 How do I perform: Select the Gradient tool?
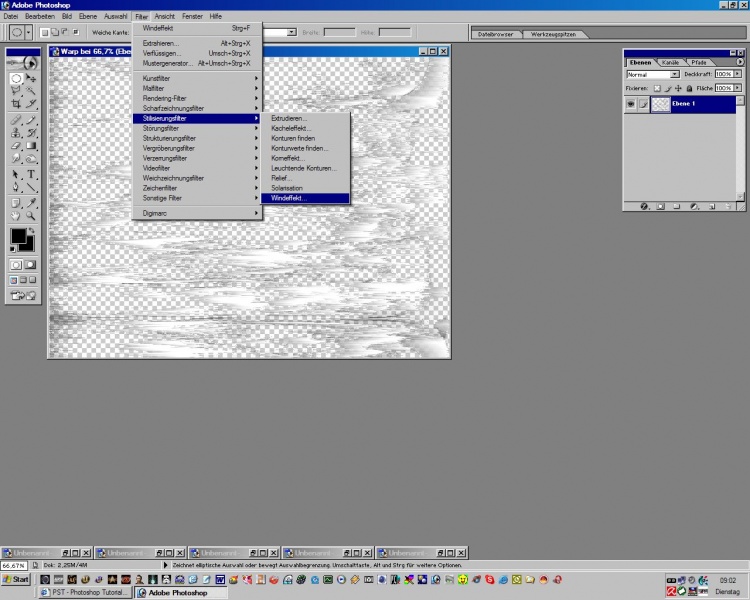coord(31,145)
